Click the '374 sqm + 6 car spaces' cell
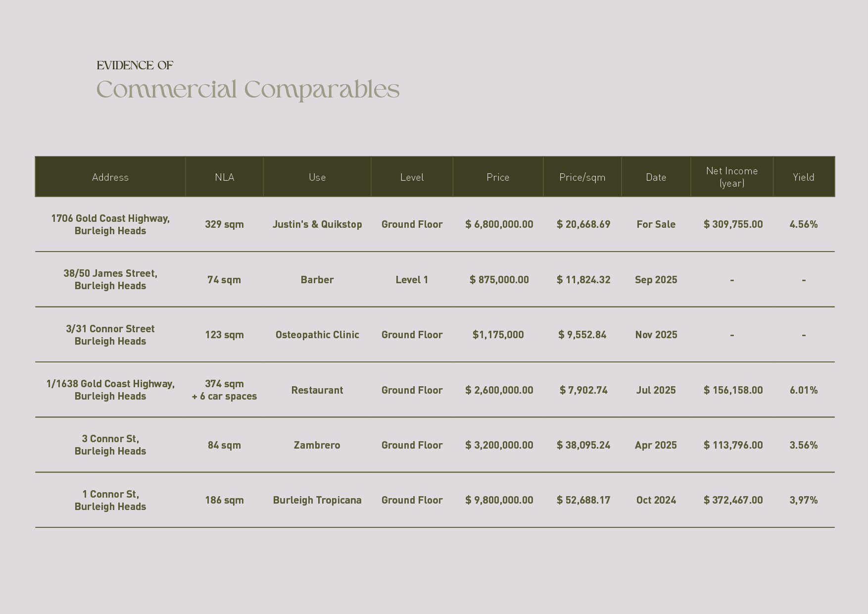868x614 pixels. click(224, 390)
